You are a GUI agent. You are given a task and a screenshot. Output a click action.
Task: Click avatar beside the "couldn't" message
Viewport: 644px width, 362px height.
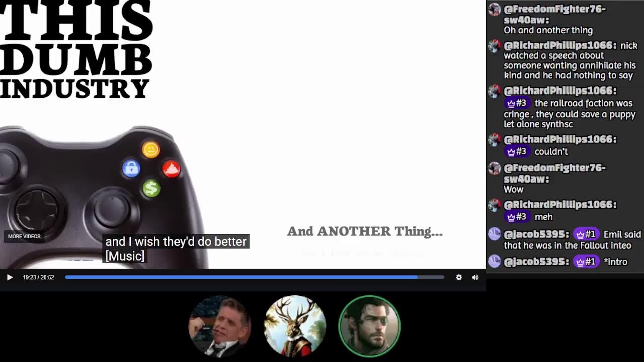(x=495, y=140)
